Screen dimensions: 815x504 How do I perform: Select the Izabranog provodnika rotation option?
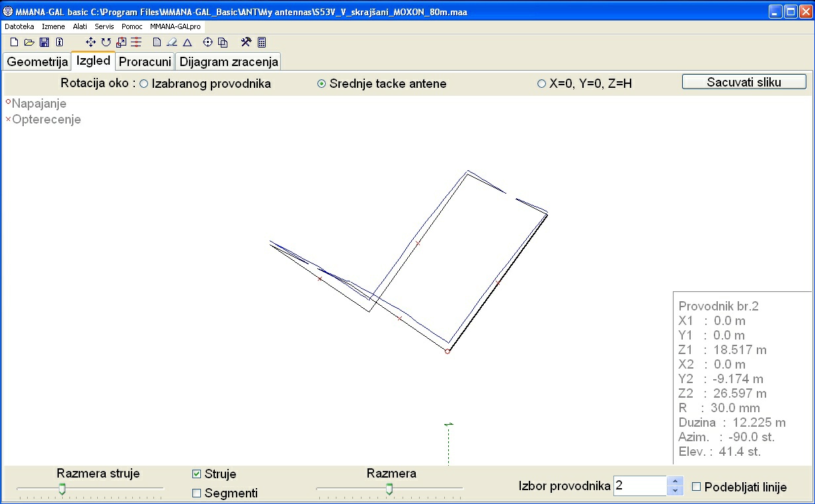click(x=144, y=84)
